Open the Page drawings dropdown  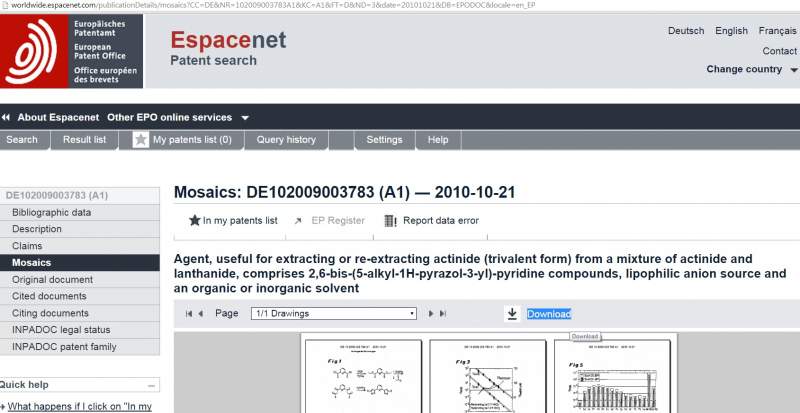tap(334, 313)
